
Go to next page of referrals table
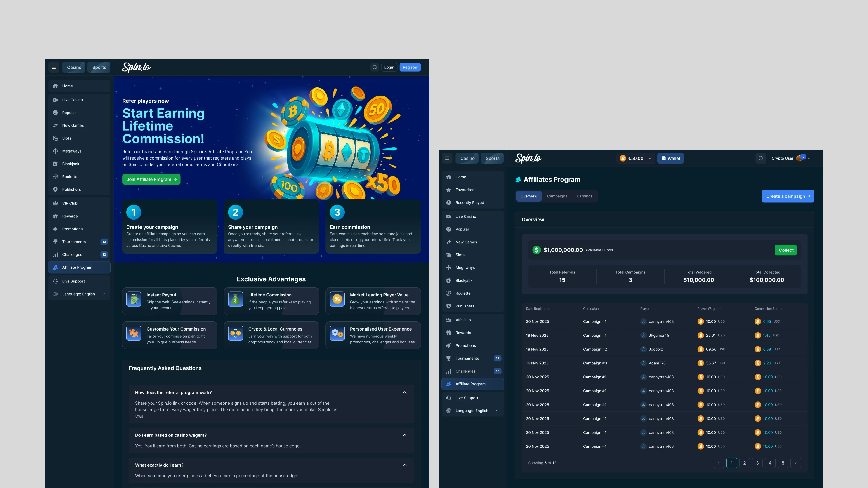point(796,463)
